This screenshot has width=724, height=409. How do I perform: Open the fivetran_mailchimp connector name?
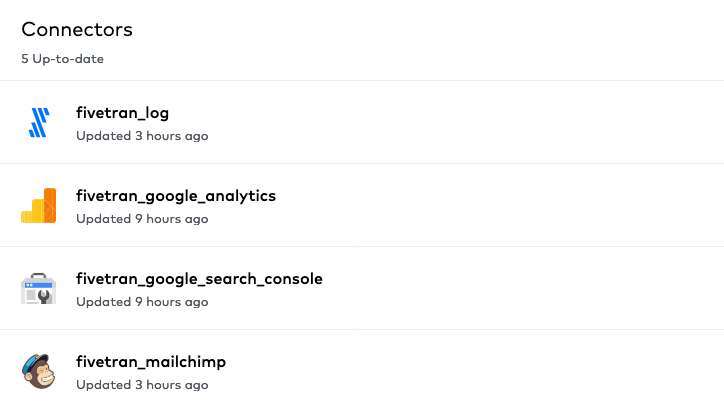point(151,361)
